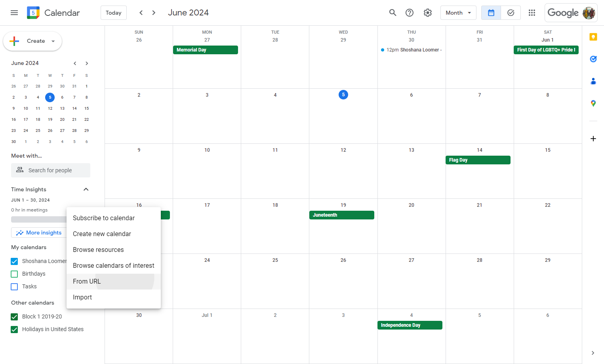The height and width of the screenshot is (364, 604).
Task: Collapse the Time Insights section
Action: click(86, 189)
